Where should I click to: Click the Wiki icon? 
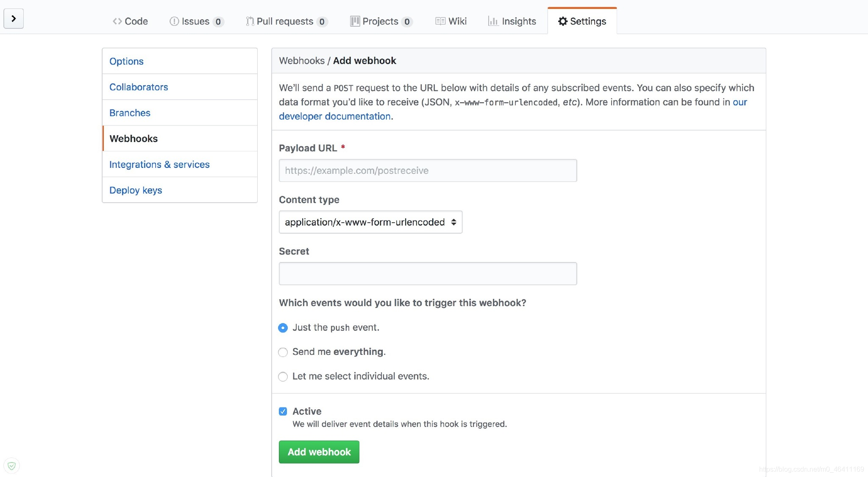(x=440, y=20)
